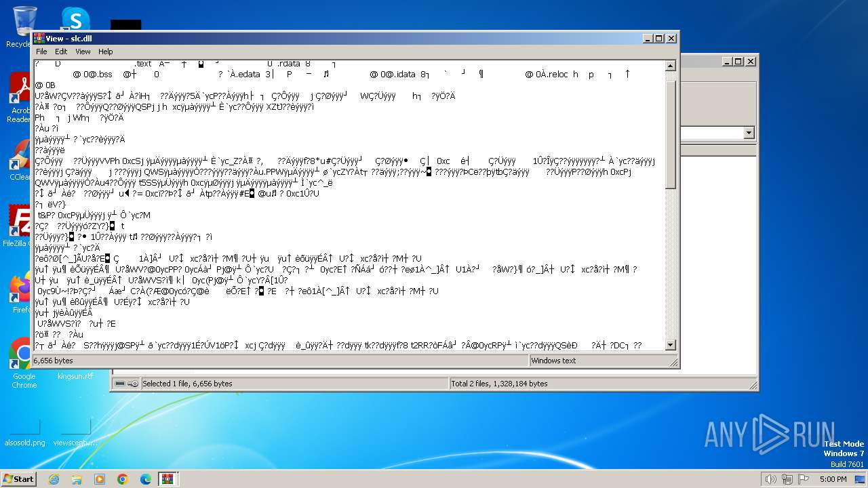The height and width of the screenshot is (488, 868).
Task: Click scroll up arrow in viewer scrollbar
Action: [670, 66]
